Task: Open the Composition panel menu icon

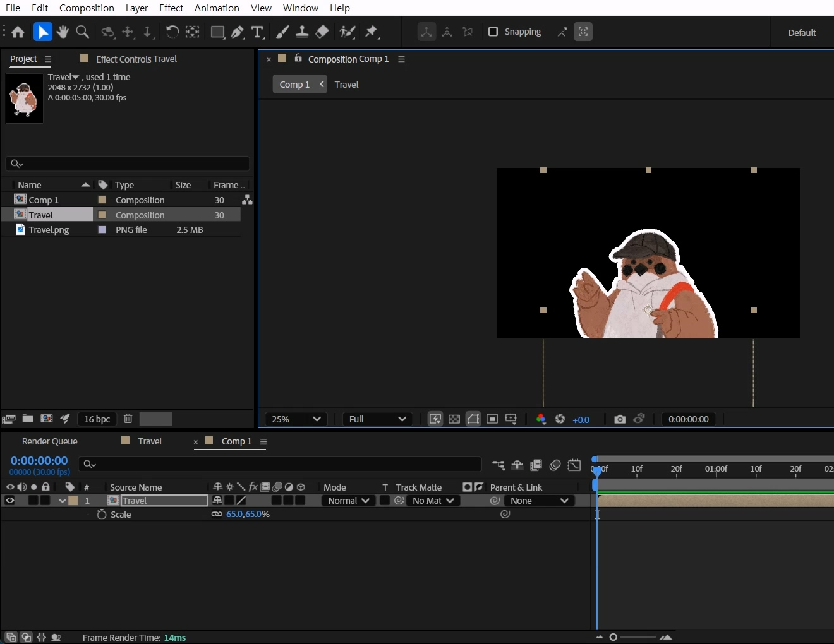Action: pyautogui.click(x=401, y=59)
